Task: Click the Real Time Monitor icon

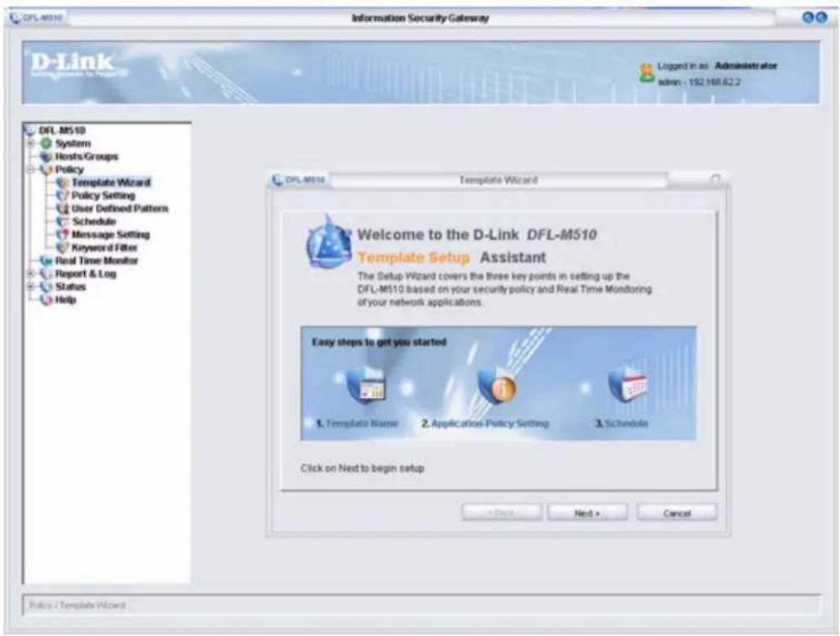Action: point(46,261)
